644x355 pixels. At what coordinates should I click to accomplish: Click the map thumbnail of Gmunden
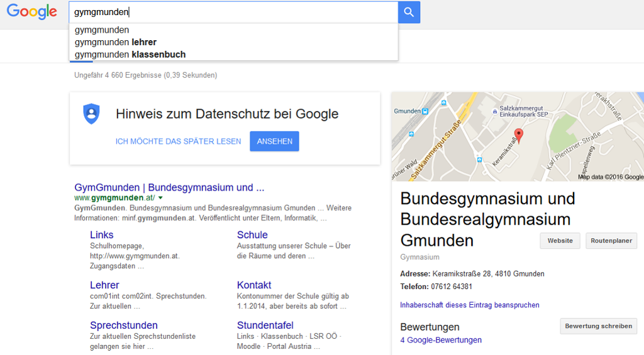tap(518, 137)
